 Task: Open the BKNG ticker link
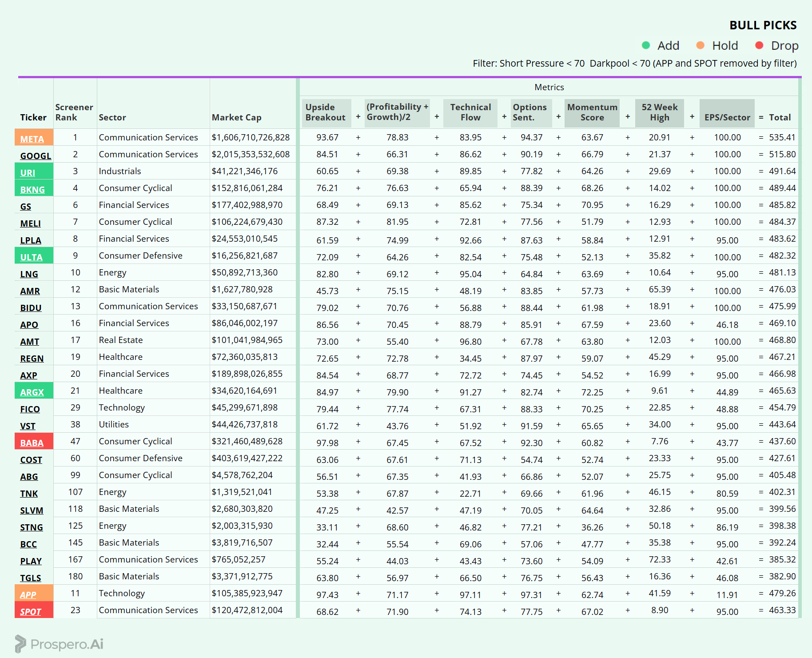click(x=32, y=190)
